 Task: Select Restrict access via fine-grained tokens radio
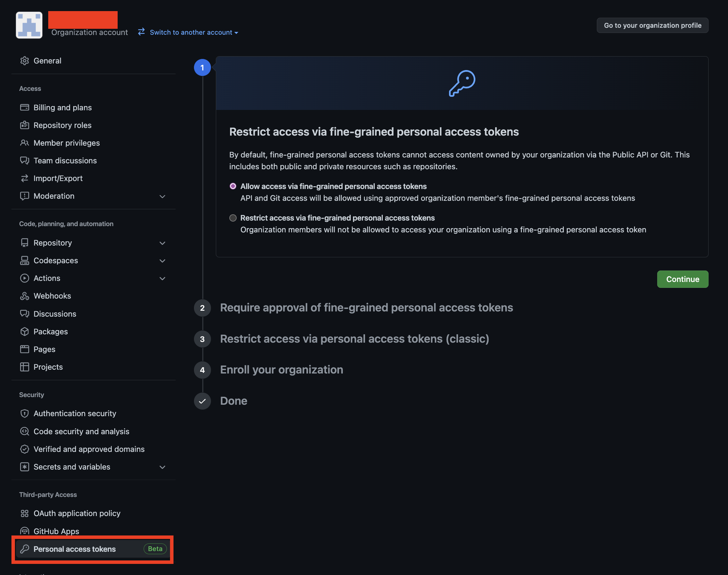(x=233, y=218)
